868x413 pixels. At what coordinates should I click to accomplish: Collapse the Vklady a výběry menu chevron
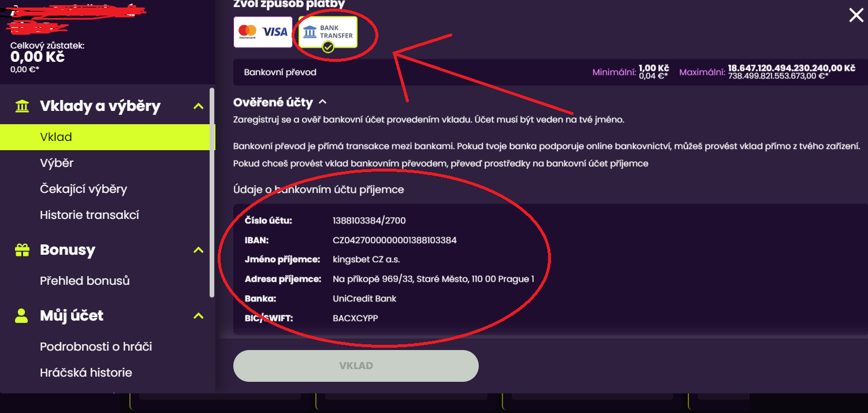coord(198,106)
